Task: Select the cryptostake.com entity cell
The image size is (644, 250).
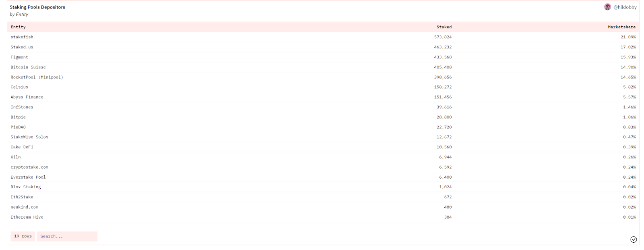Action: tap(29, 167)
